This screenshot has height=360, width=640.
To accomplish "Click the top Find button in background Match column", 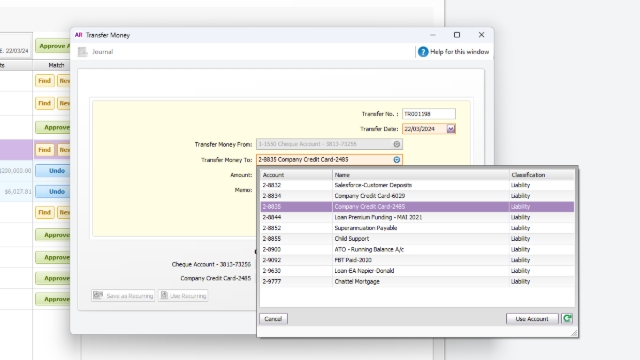I will (x=44, y=81).
